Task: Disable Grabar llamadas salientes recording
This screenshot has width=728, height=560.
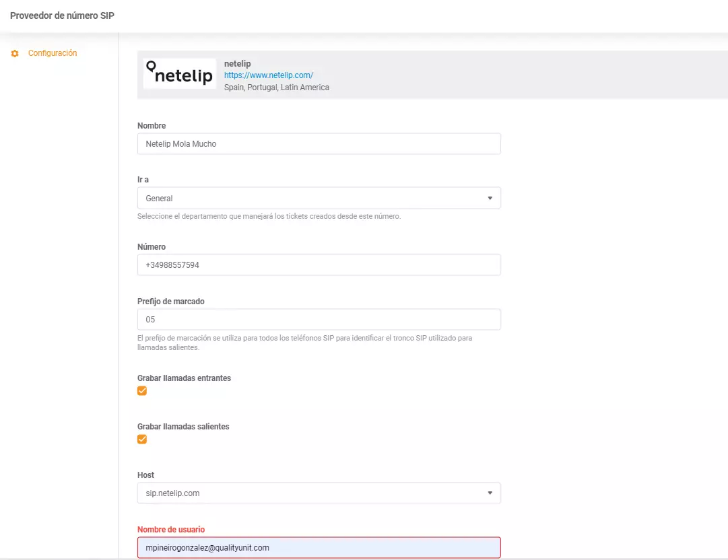Action: tap(142, 439)
